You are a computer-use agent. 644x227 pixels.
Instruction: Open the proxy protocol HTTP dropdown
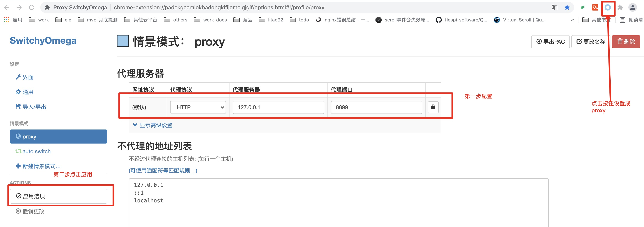click(198, 107)
